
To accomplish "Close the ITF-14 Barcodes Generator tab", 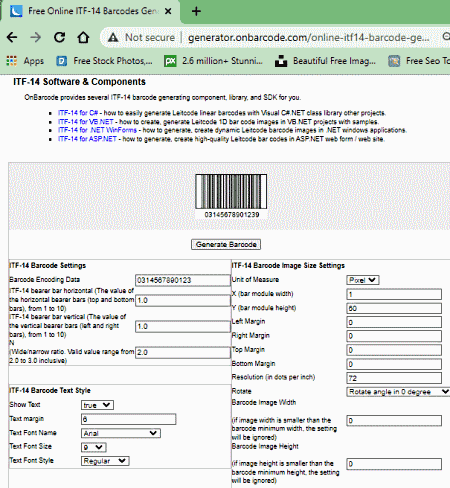I will coord(168,11).
